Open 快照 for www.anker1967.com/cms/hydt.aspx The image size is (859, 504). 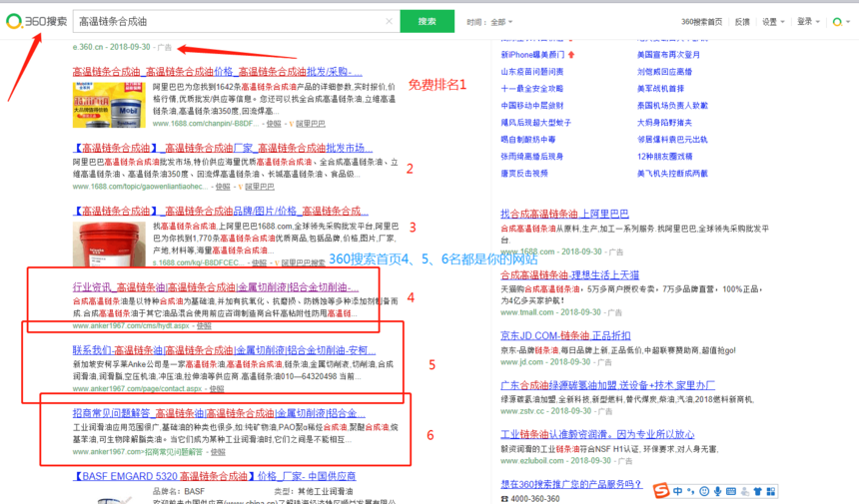point(204,326)
